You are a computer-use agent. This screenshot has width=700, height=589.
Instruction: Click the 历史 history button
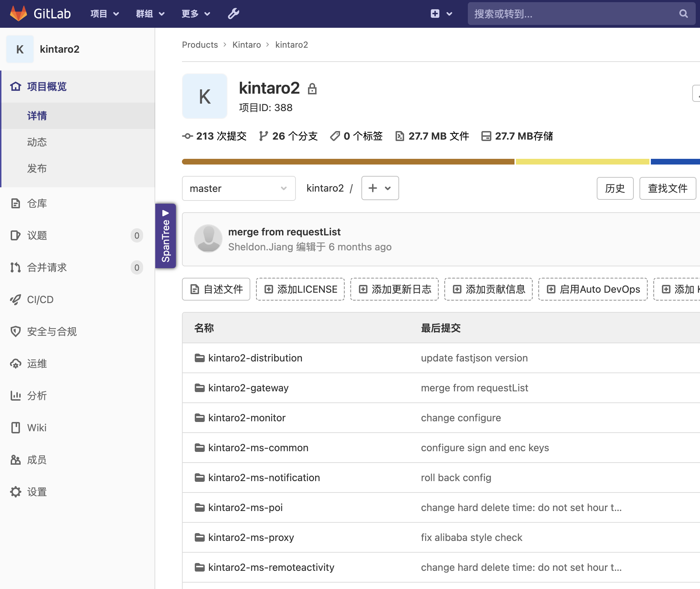click(615, 188)
